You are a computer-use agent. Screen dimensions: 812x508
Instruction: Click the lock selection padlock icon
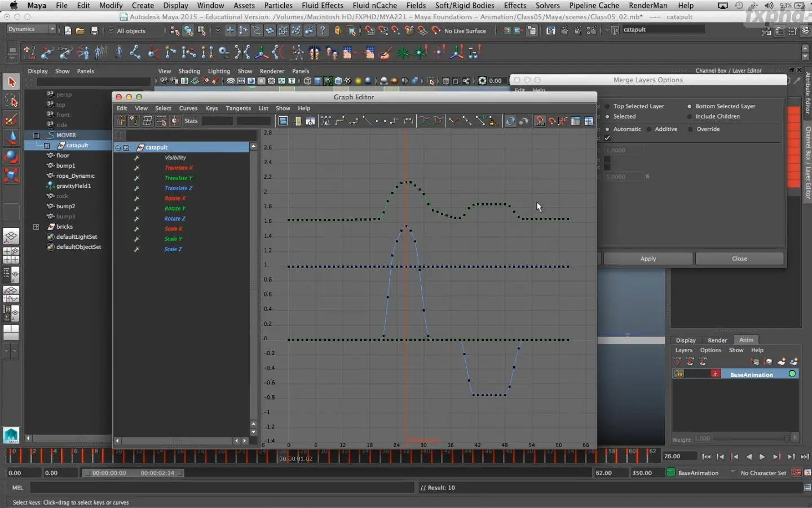click(338, 30)
